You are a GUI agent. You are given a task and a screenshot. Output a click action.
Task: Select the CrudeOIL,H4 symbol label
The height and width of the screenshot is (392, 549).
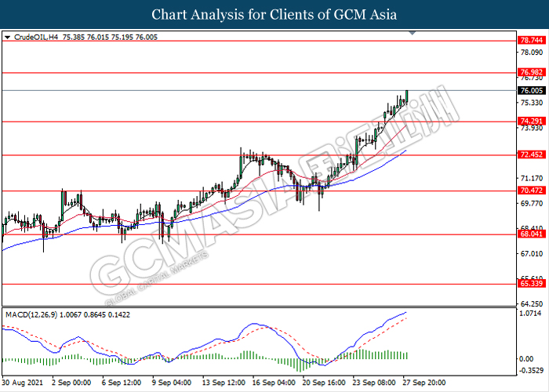pyautogui.click(x=36, y=37)
